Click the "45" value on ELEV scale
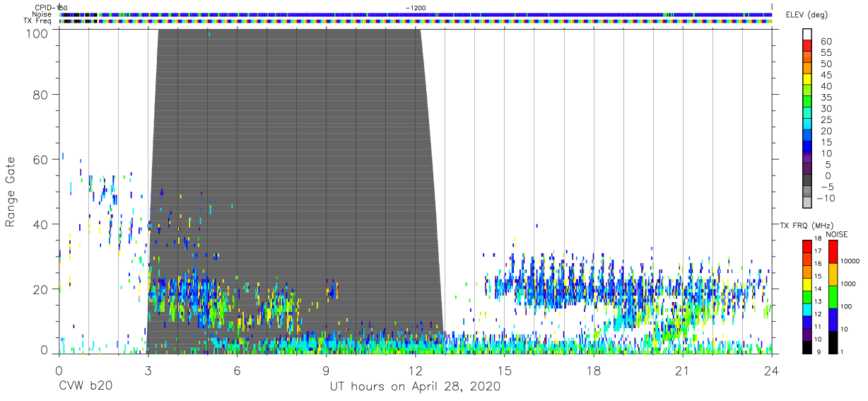The width and height of the screenshot is (868, 401). pos(826,75)
